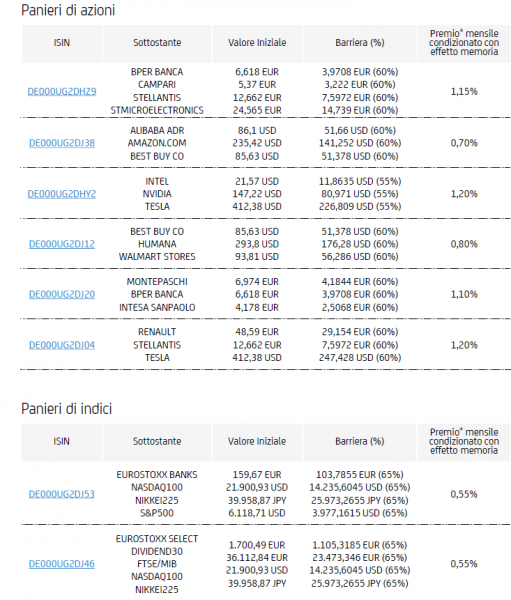Open ISIN link DE000UG2DJ12

coord(62,244)
